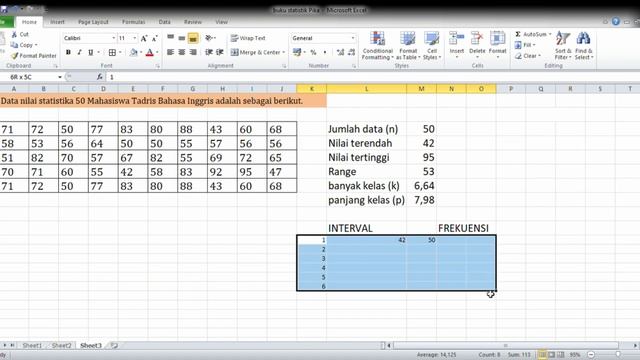The width and height of the screenshot is (640, 360).
Task: Click Increase Decimal icon
Action: pos(340,52)
